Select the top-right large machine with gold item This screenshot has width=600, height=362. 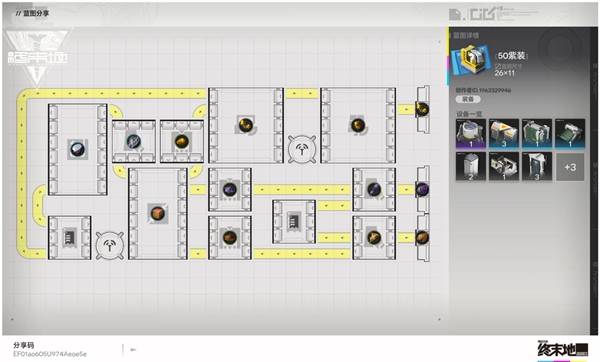tap(358, 126)
